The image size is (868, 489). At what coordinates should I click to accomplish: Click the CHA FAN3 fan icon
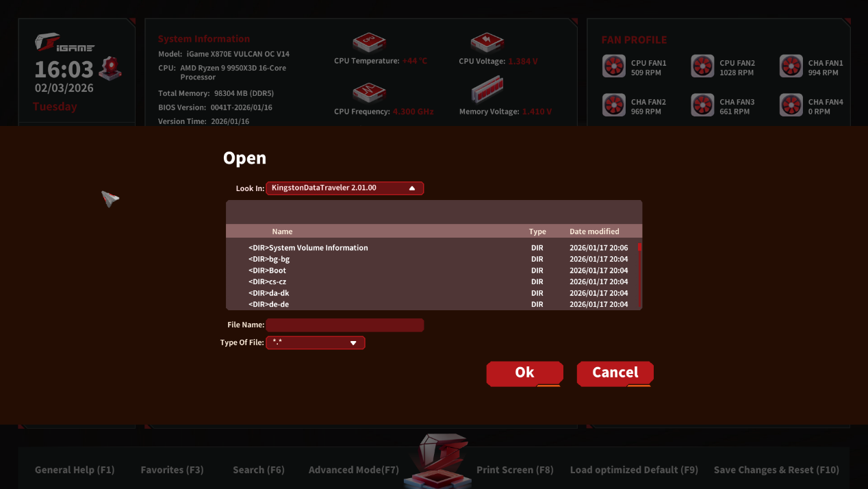(702, 105)
